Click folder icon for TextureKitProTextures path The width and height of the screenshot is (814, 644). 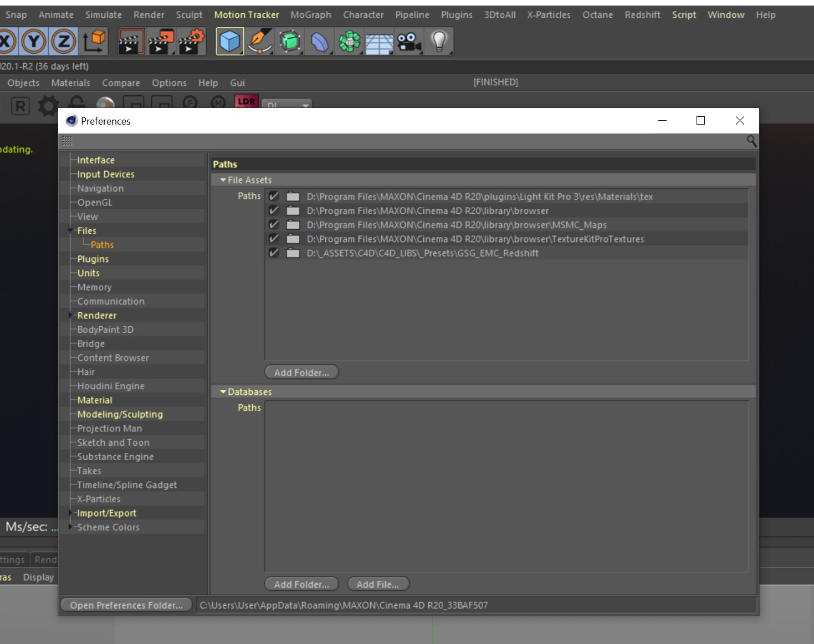pos(293,239)
